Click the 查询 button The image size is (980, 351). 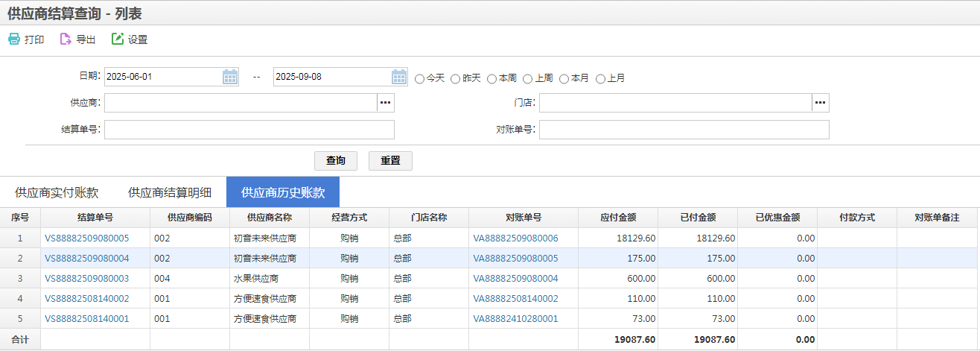pyautogui.click(x=336, y=161)
